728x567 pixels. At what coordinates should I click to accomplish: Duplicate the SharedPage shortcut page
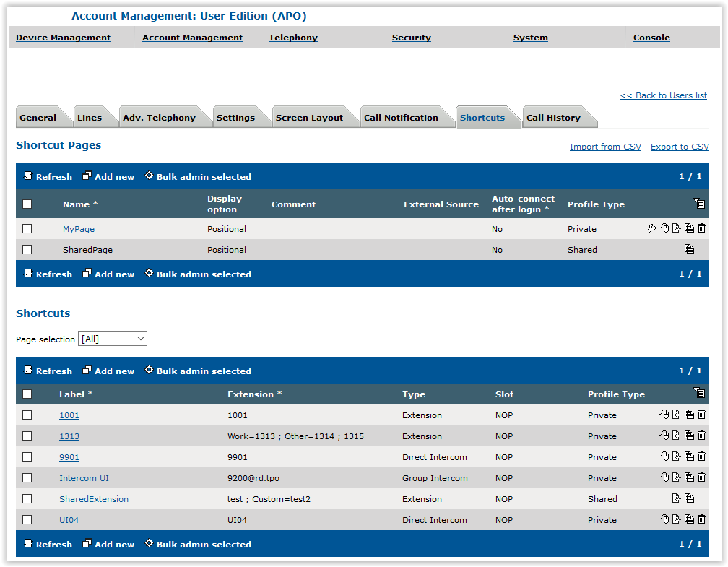(689, 249)
